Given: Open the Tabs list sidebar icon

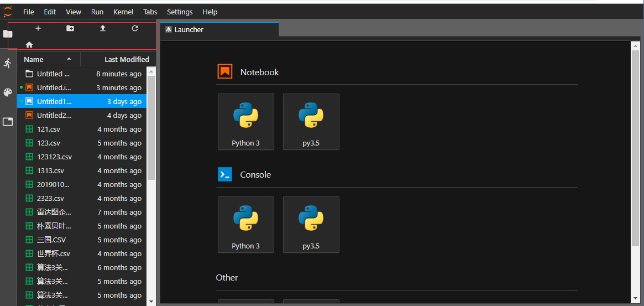Looking at the screenshot, I should 8,122.
